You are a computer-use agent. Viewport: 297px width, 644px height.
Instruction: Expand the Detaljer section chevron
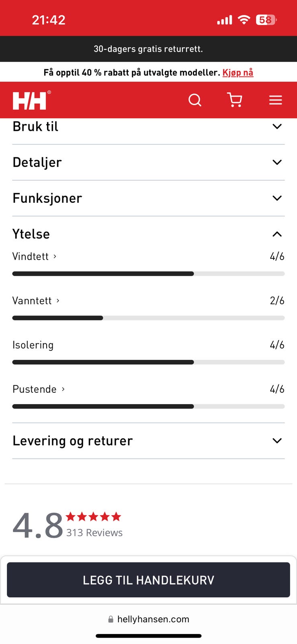(277, 162)
